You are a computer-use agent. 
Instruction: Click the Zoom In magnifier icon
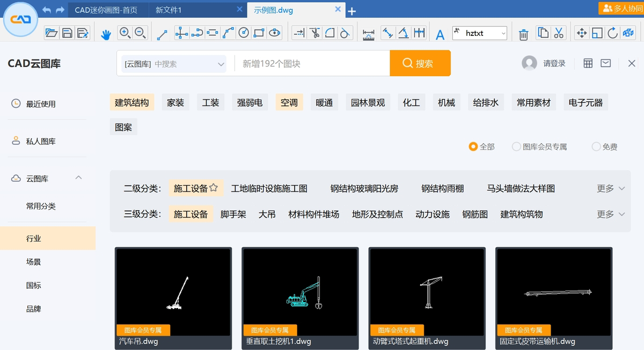pos(125,33)
